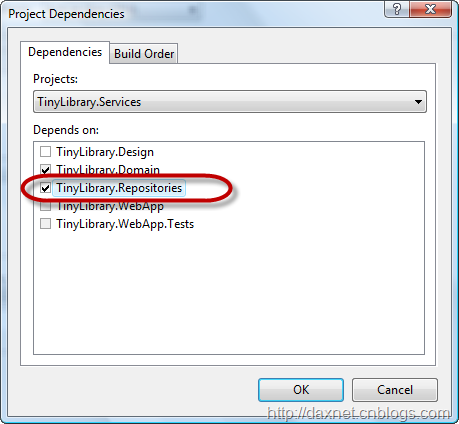Select the TinyLibrary.WebApp.Tests list label
This screenshot has height=424, width=459.
[125, 224]
